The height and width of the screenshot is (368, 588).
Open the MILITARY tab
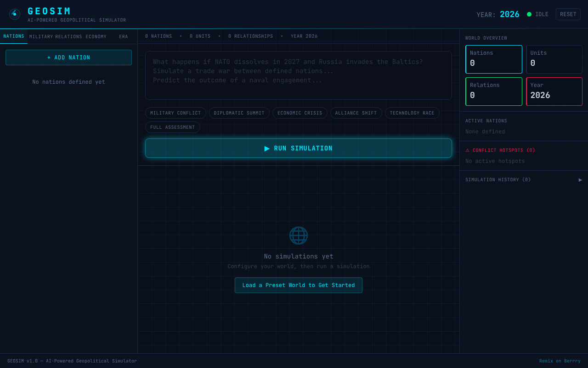coord(41,36)
